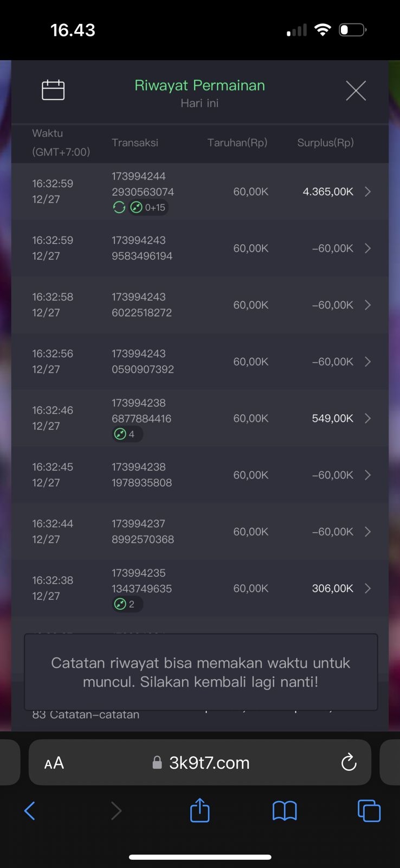Open Safari AA reader options
Image resolution: width=400 pixels, height=868 pixels.
pyautogui.click(x=54, y=763)
